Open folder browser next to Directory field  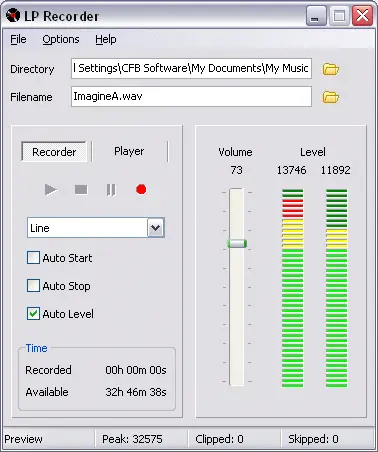pyautogui.click(x=330, y=69)
